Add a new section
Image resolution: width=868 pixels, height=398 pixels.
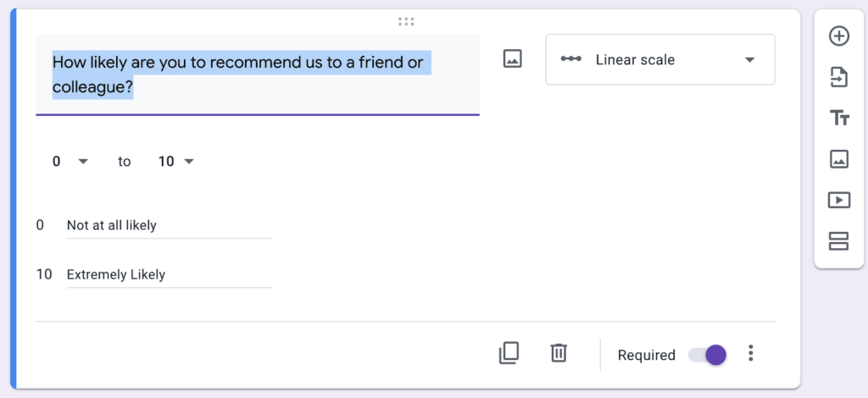point(838,241)
